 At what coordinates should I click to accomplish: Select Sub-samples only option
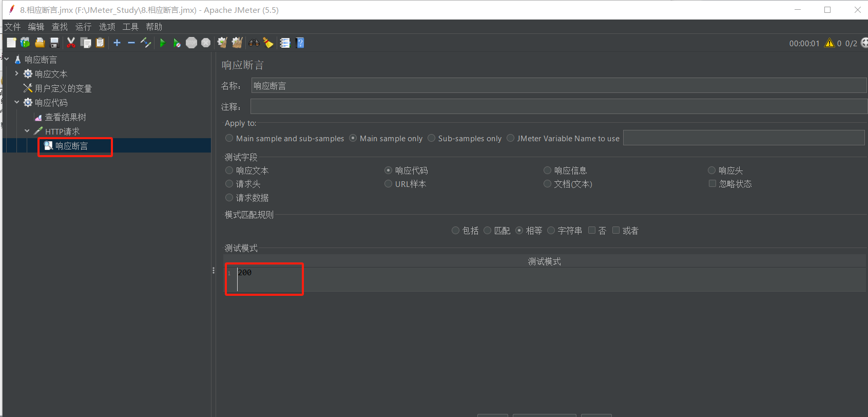[x=432, y=138]
